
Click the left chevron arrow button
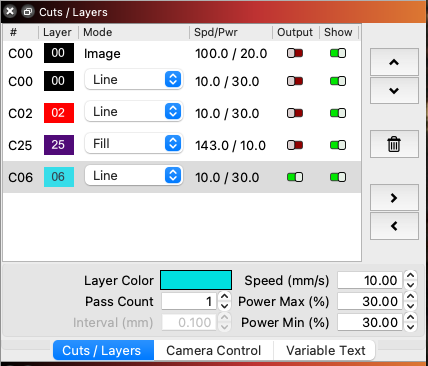[x=394, y=226]
